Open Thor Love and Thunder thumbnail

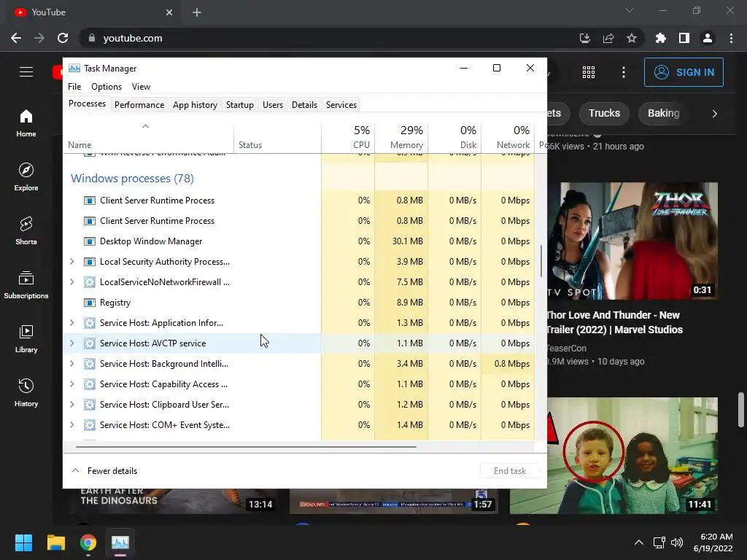(632, 241)
